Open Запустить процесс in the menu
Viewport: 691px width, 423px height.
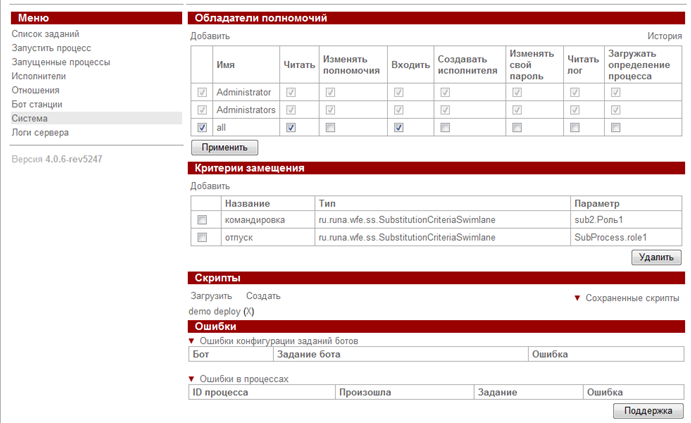pos(51,48)
